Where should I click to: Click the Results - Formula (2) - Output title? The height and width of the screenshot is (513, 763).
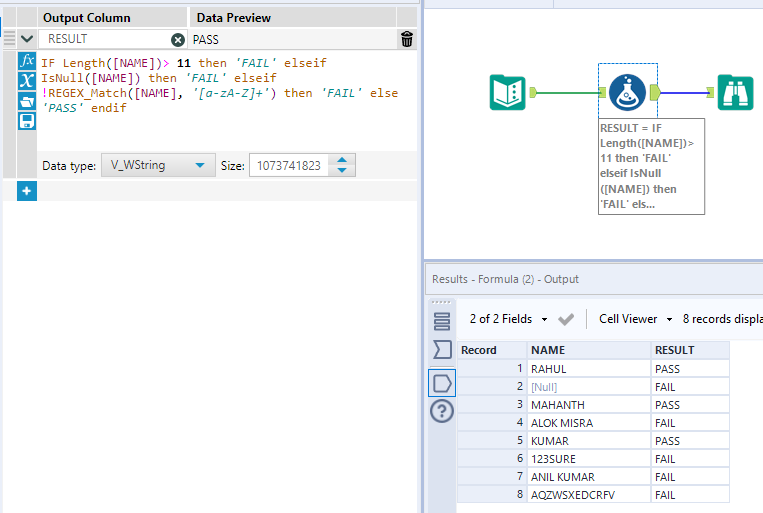505,279
